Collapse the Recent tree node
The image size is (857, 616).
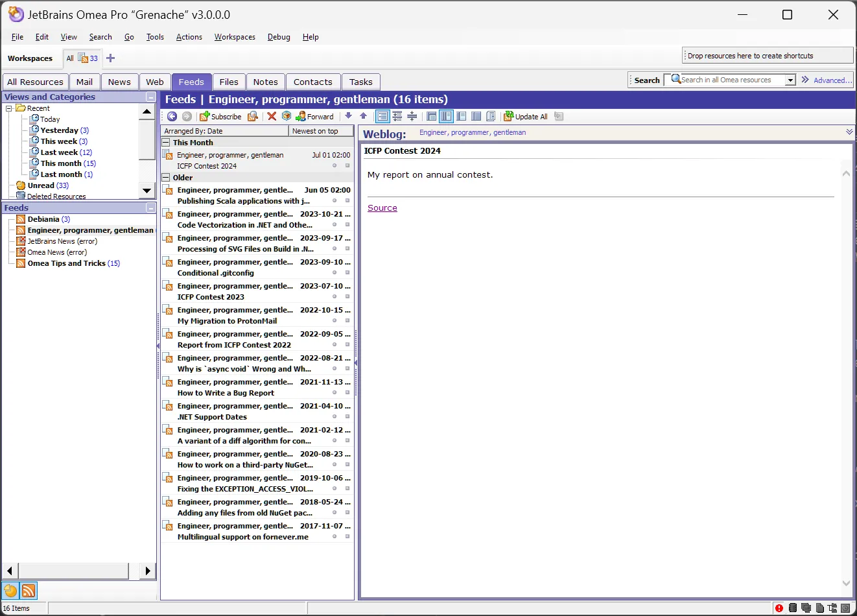[x=9, y=108]
